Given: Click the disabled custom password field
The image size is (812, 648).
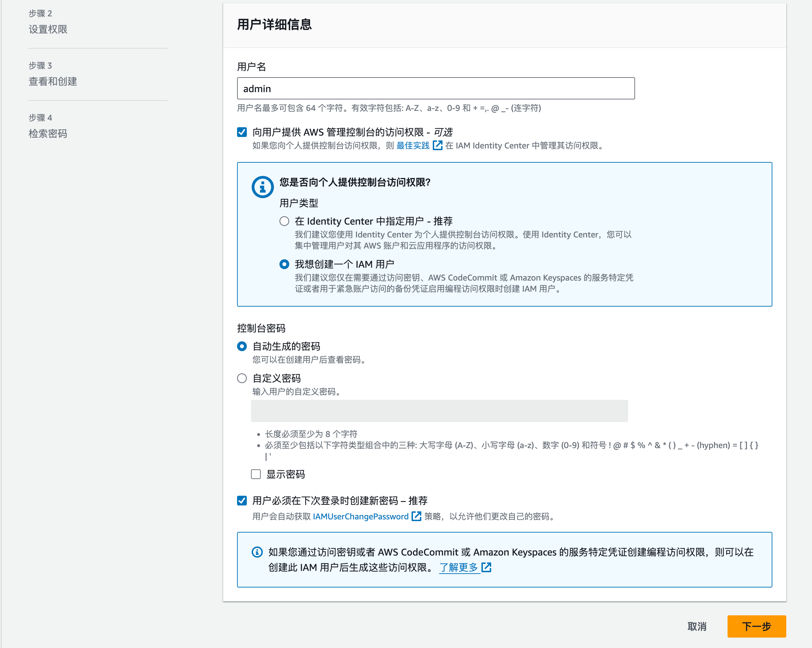Looking at the screenshot, I should click(439, 411).
